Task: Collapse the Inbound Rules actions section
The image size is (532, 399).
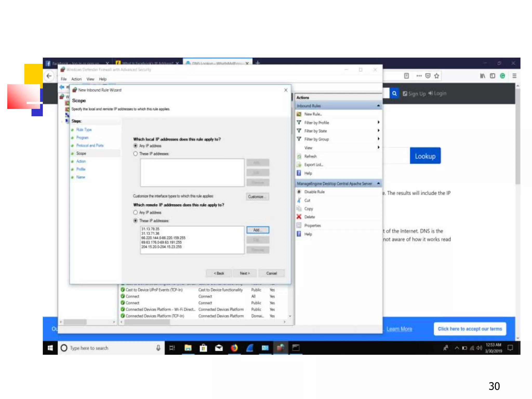Action: (x=378, y=106)
